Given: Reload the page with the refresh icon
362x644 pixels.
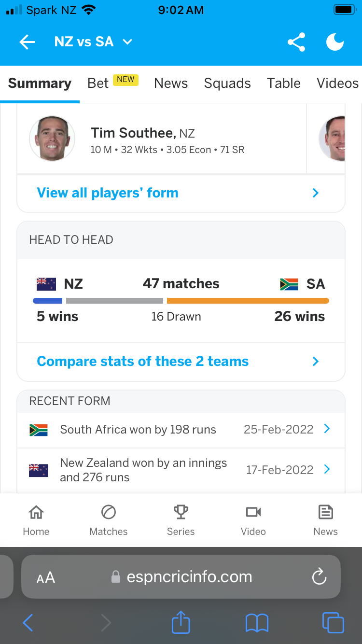Looking at the screenshot, I should [319, 577].
